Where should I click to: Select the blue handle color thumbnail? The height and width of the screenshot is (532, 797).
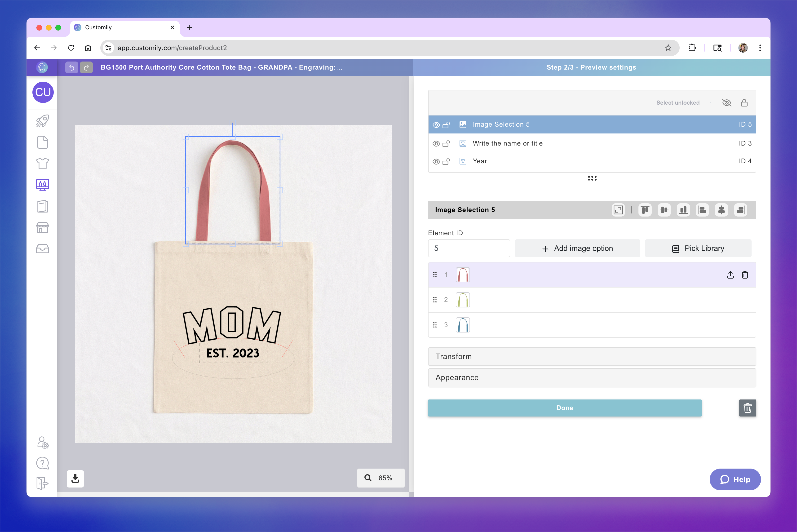(462, 325)
